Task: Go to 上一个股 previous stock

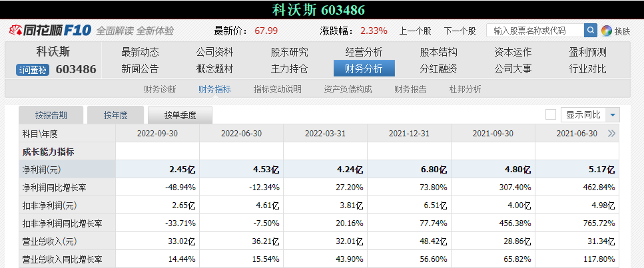Action: (x=415, y=31)
